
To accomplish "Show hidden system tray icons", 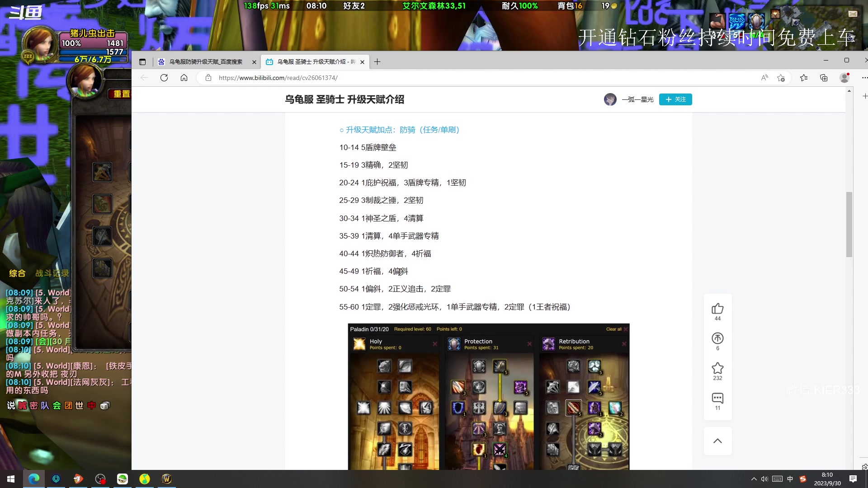I will click(x=754, y=479).
